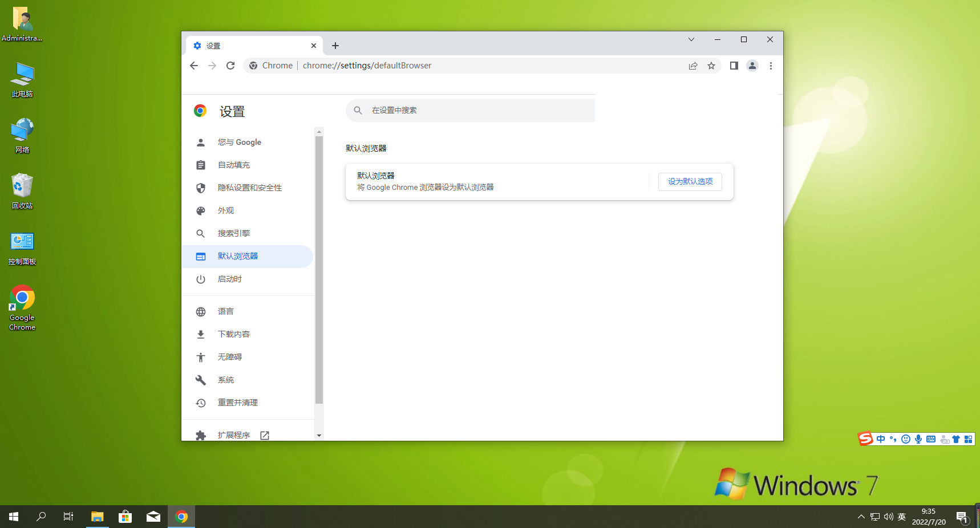Click the Sogou input method S logo

point(866,438)
